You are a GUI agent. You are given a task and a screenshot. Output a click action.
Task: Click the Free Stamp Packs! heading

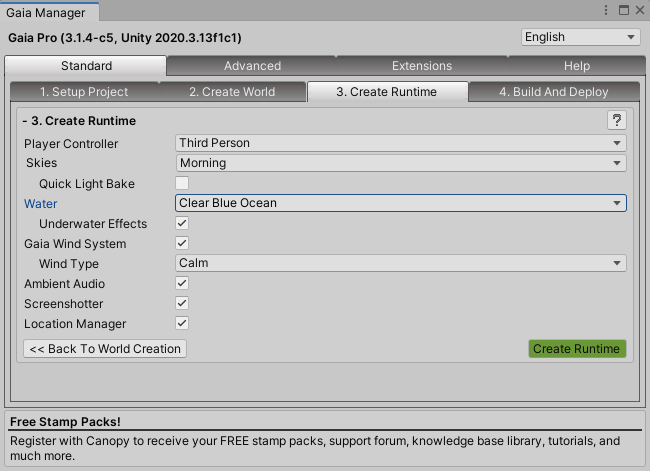pyautogui.click(x=65, y=422)
